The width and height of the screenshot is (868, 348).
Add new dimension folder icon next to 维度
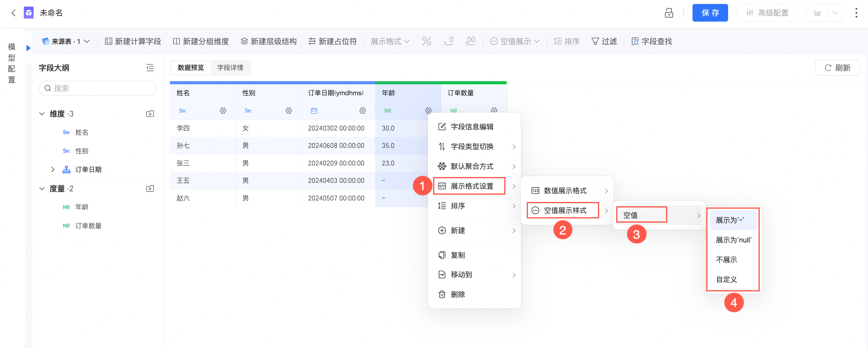coord(150,114)
